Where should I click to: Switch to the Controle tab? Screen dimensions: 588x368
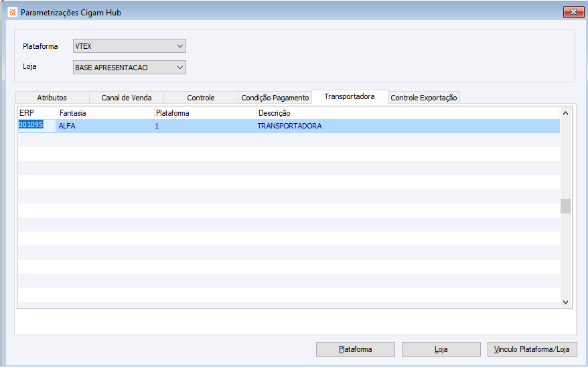[201, 98]
